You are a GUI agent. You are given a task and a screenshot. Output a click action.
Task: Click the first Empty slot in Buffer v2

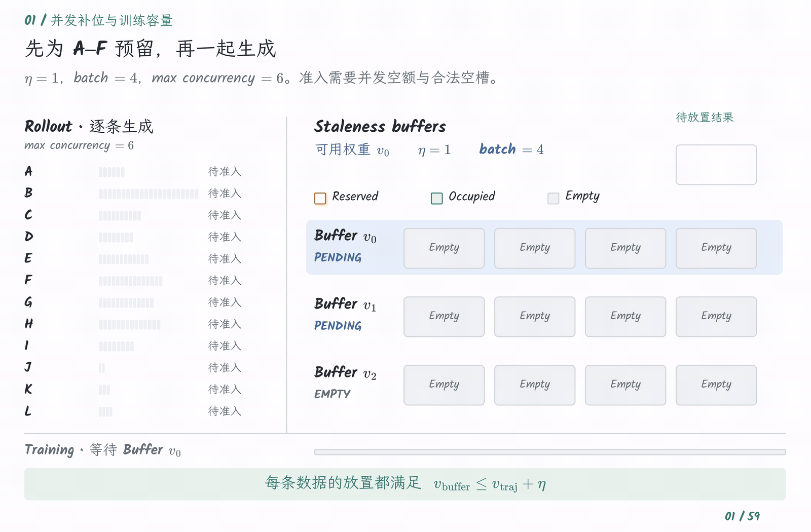click(444, 385)
